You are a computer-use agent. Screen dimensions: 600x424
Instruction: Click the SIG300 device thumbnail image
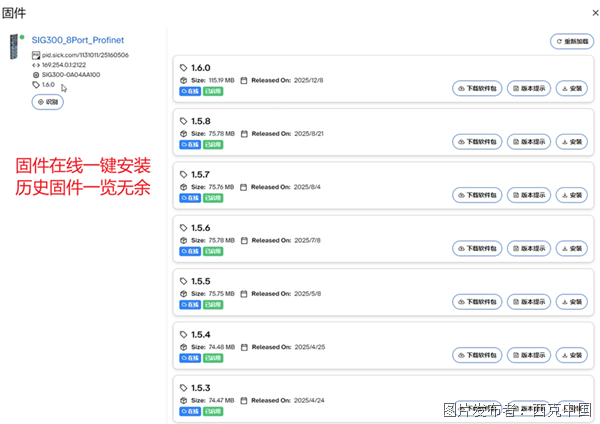(x=14, y=47)
